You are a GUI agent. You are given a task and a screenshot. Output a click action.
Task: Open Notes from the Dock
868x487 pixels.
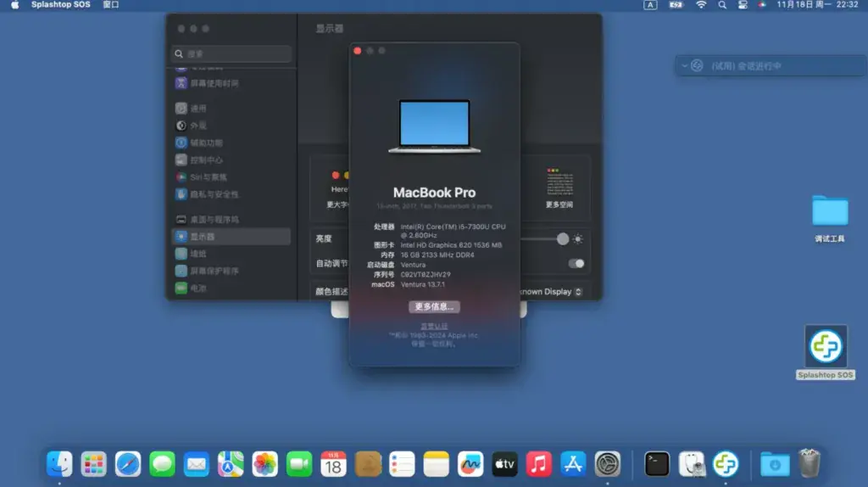(x=437, y=464)
